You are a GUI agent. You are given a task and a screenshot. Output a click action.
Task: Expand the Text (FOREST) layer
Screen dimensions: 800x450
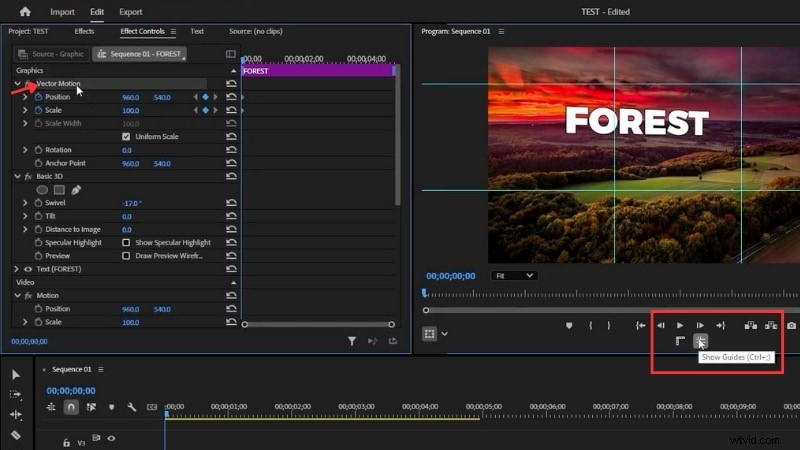click(16, 269)
